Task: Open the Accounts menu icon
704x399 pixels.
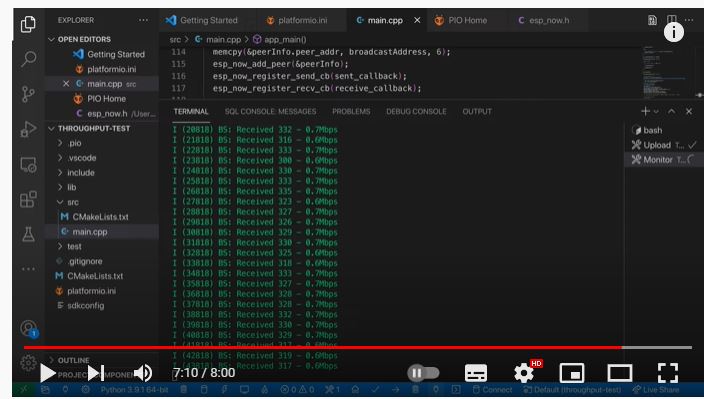Action: [x=29, y=329]
